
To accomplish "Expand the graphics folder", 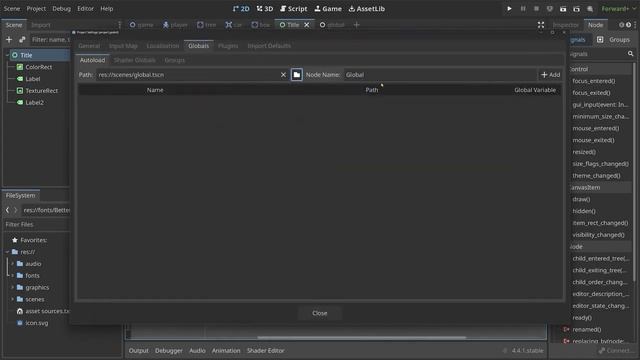I will click(x=13, y=287).
